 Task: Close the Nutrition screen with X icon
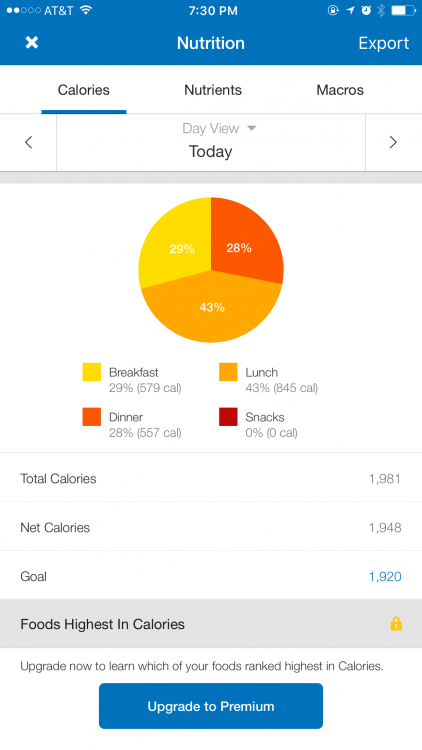coord(32,43)
